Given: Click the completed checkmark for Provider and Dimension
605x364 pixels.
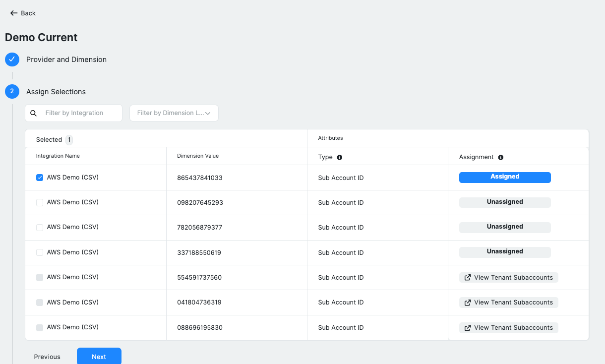Looking at the screenshot, I should 12,60.
